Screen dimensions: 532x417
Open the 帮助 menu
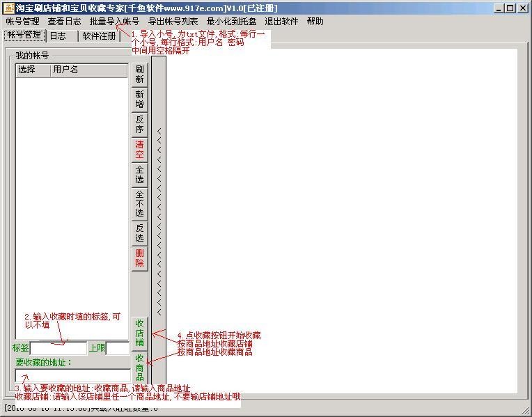pos(315,22)
